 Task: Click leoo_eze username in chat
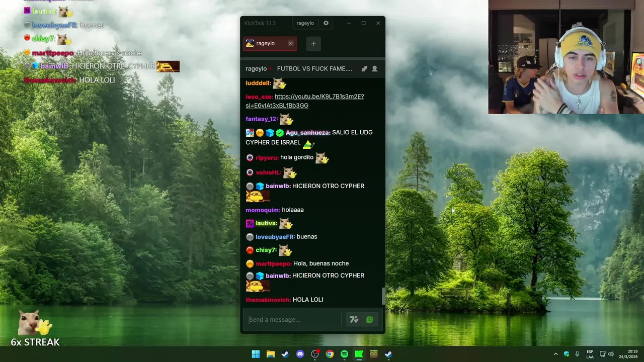[258, 97]
